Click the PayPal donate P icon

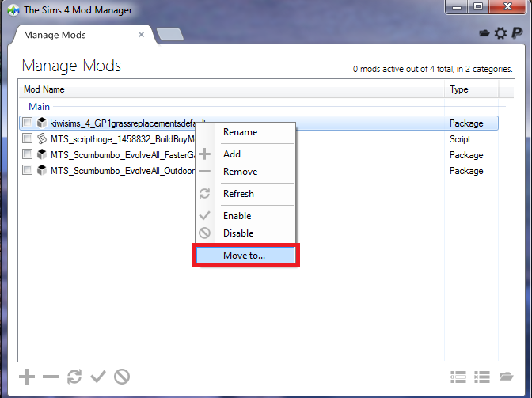[517, 33]
